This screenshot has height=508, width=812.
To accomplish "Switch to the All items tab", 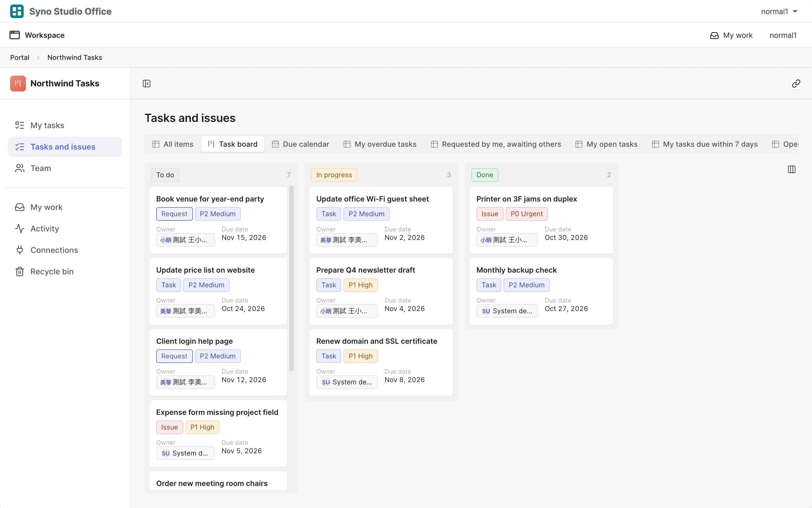I will coord(173,144).
